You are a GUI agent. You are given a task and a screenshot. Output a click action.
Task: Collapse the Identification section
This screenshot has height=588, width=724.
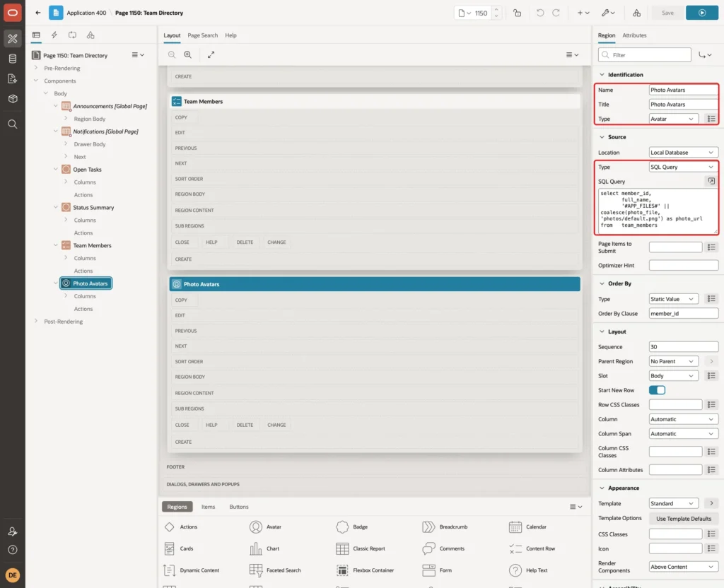602,75
